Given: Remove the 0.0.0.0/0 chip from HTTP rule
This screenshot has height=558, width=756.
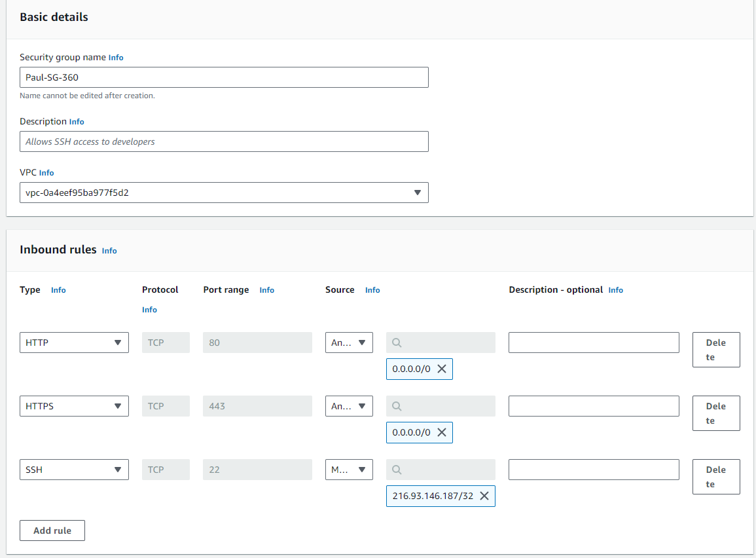Looking at the screenshot, I should click(x=442, y=369).
